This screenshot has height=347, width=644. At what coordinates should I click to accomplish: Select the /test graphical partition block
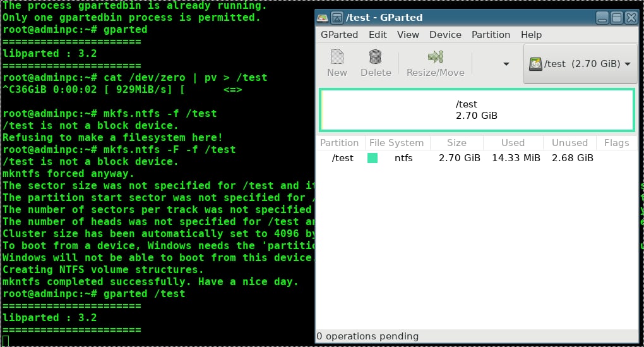pos(477,110)
